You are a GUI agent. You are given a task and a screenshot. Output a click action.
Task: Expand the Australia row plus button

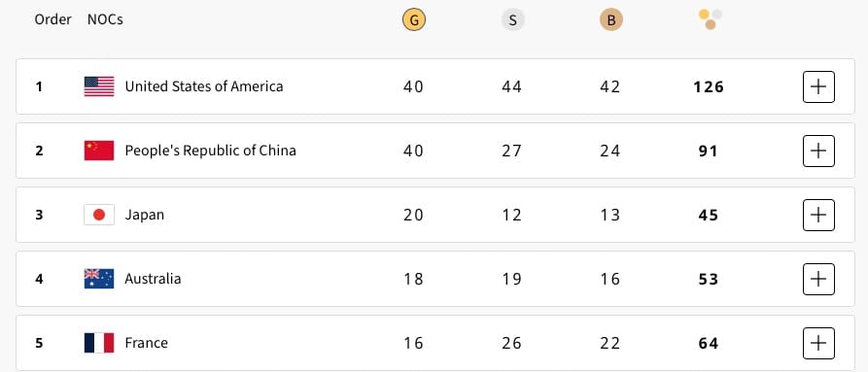point(818,279)
